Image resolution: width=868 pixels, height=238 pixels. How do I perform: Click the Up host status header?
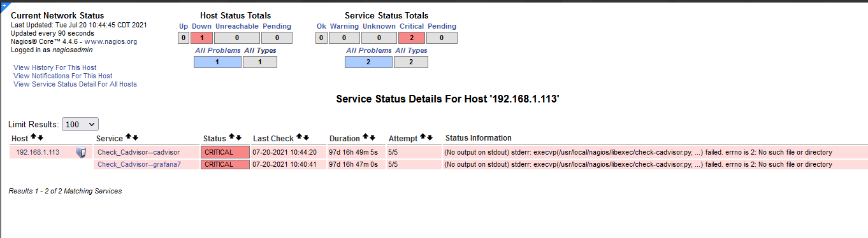(x=184, y=26)
